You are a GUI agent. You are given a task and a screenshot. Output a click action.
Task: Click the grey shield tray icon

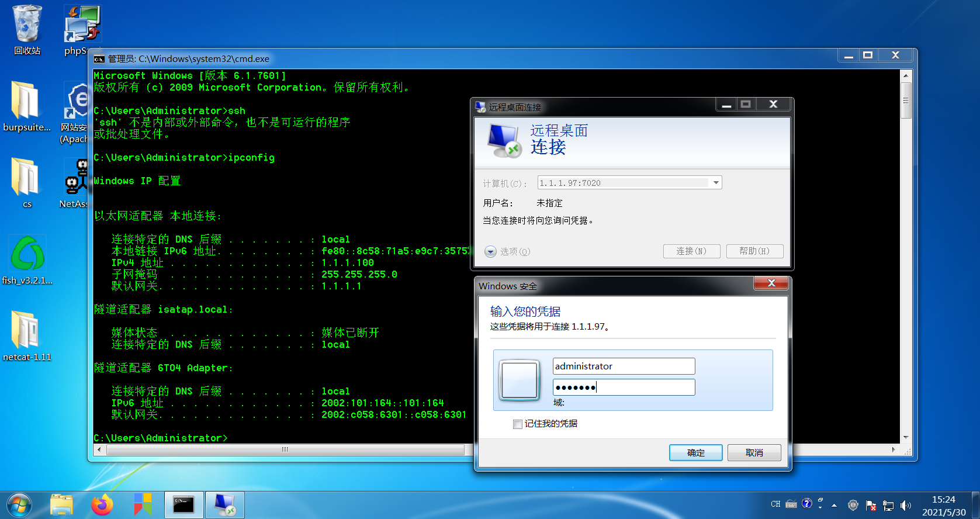coord(853,506)
